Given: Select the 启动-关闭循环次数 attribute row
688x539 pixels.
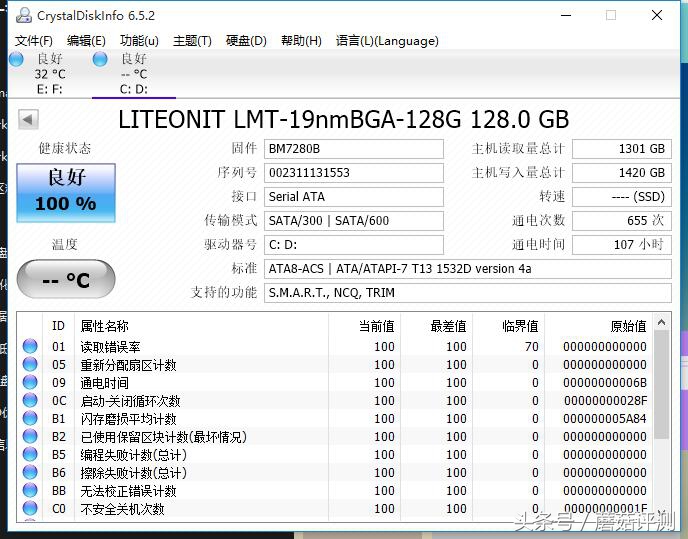Looking at the screenshot, I should click(335, 400).
